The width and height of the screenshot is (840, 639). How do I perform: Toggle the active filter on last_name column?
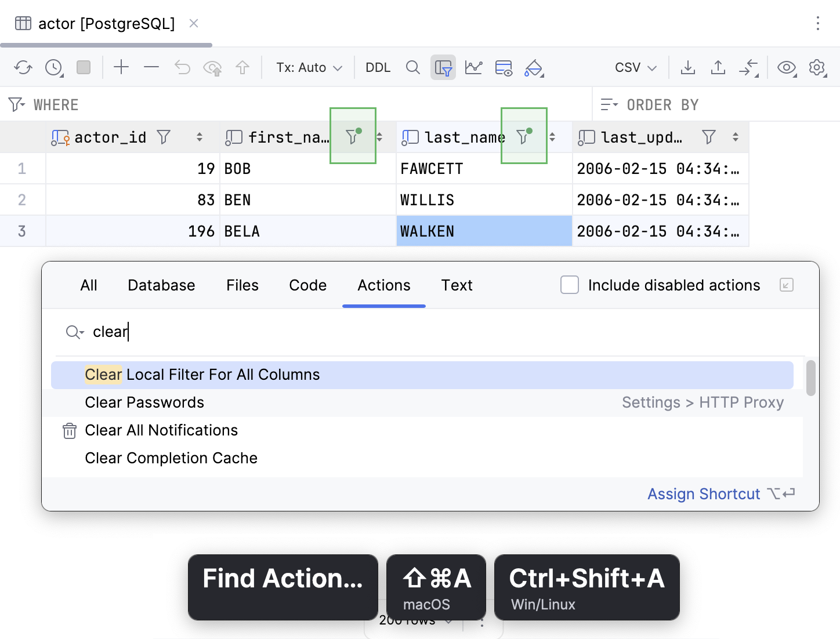point(524,137)
